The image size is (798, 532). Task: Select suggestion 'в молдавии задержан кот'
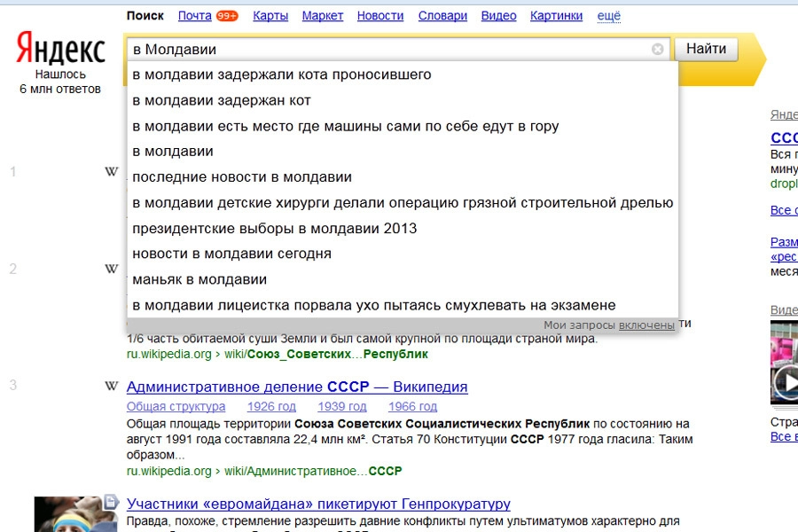click(x=222, y=100)
